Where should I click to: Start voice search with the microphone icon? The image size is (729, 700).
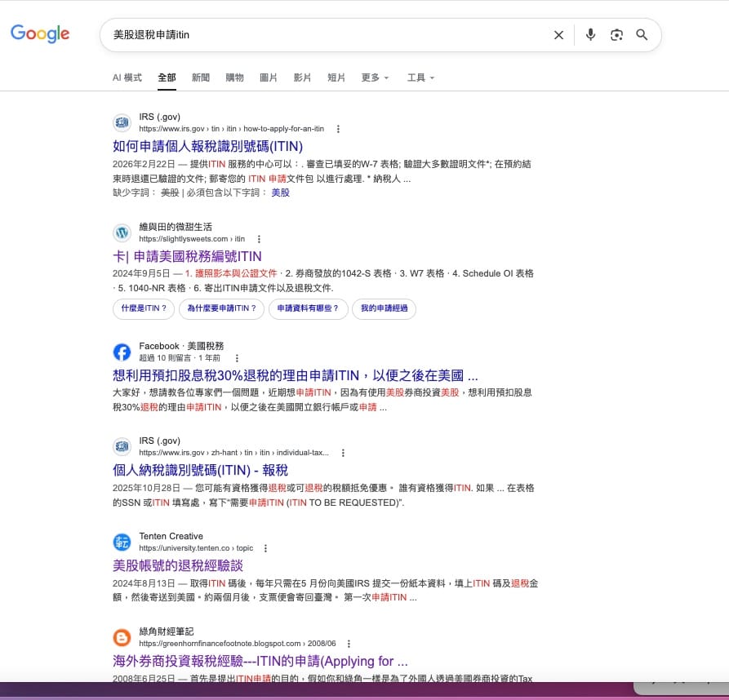click(590, 35)
